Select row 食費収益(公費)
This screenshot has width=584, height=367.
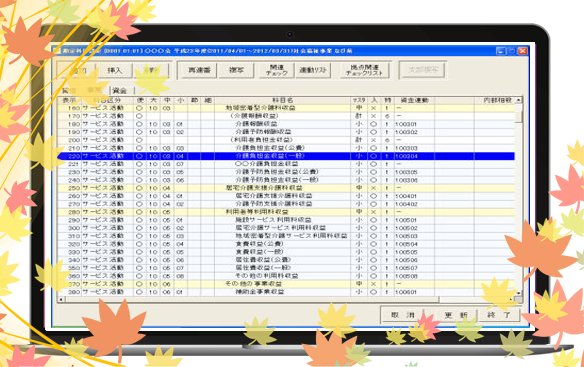click(286, 244)
